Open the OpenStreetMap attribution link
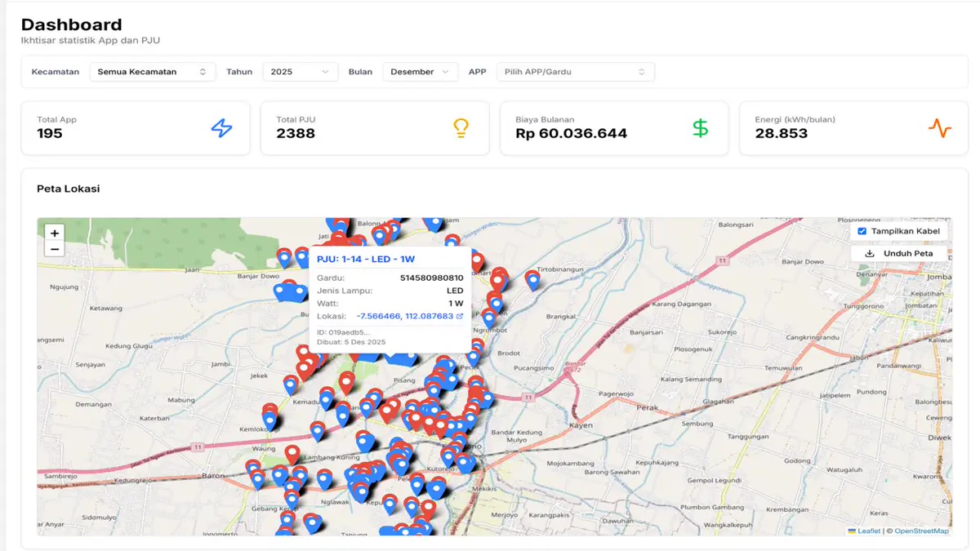980x551 pixels. [921, 531]
